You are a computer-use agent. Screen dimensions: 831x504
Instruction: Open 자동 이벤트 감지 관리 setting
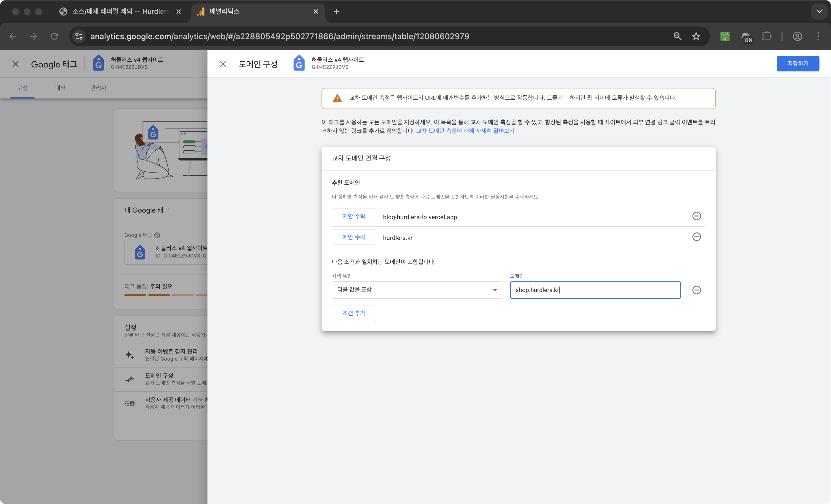click(161, 355)
